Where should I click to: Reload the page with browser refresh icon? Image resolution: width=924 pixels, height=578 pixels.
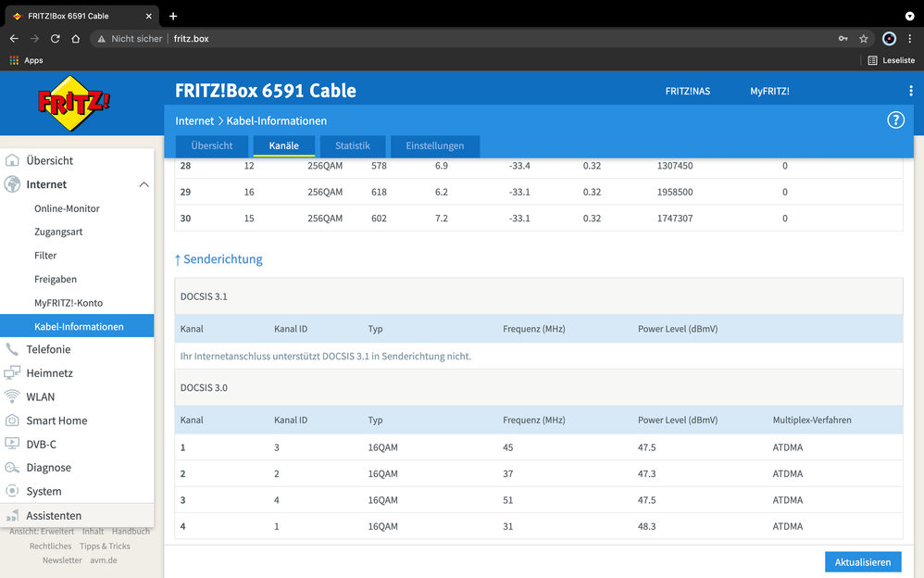coord(55,39)
